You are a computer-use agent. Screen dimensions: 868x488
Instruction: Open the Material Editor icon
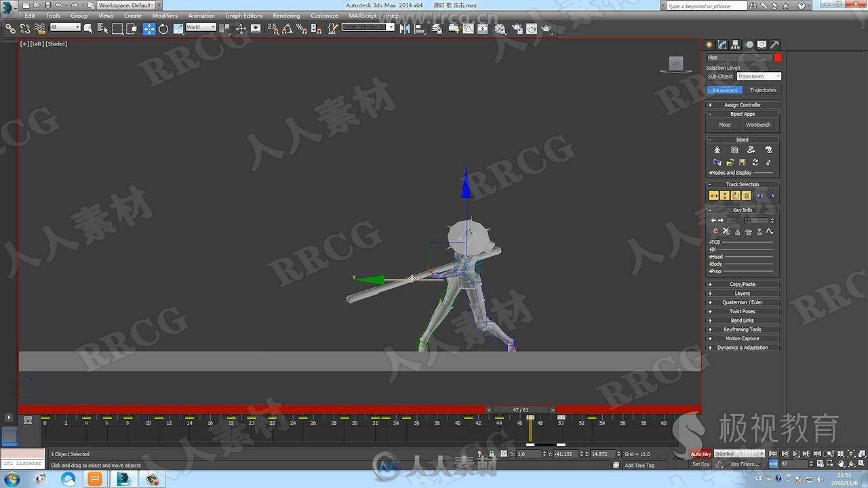coord(500,28)
